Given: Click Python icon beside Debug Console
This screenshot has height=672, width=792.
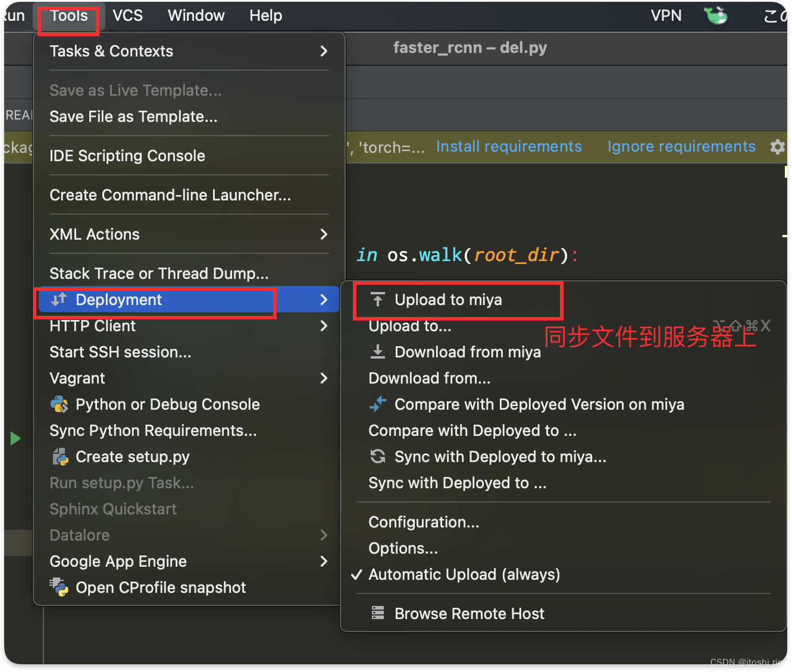Looking at the screenshot, I should (59, 404).
